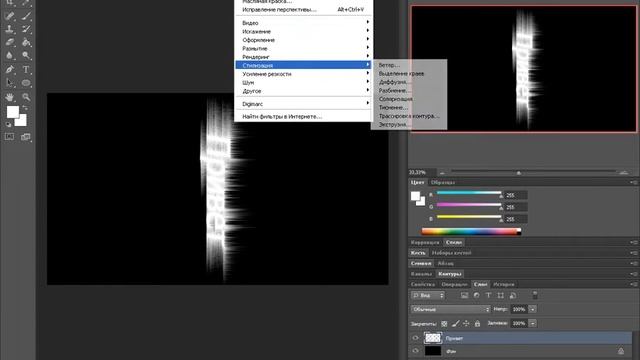Swap foreground and background colors
The width and height of the screenshot is (640, 360).
point(25,108)
